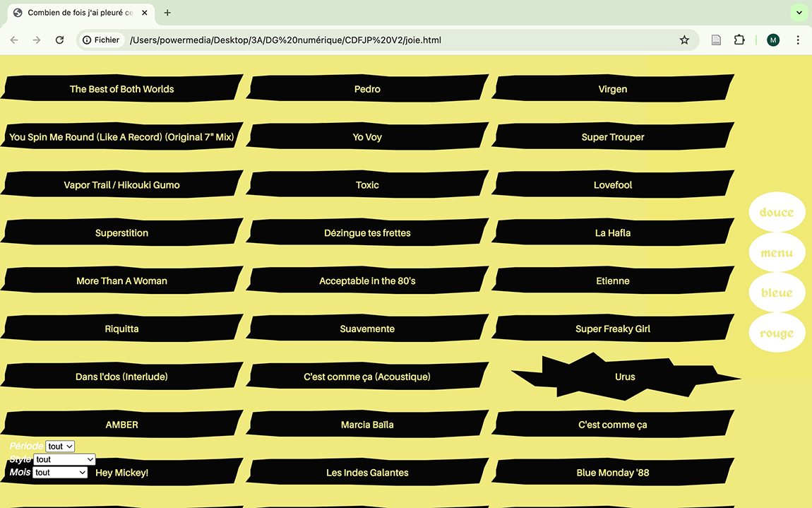Select Blue Monday '88
This screenshot has height=508, width=812.
point(613,472)
